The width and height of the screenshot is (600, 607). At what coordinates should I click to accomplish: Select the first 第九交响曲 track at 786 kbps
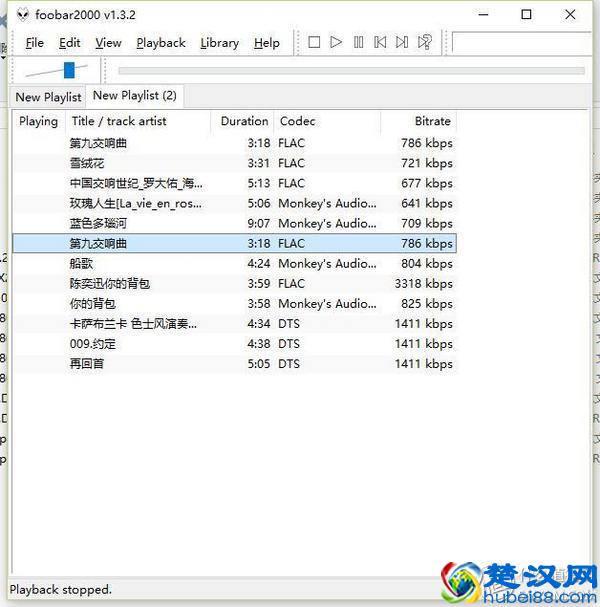(x=235, y=143)
